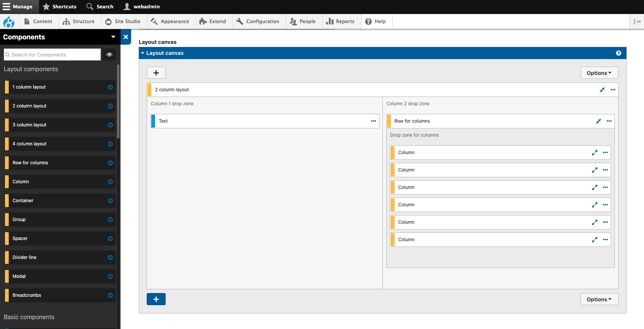Click the top add component plus button
The image size is (644, 329).
pos(156,73)
